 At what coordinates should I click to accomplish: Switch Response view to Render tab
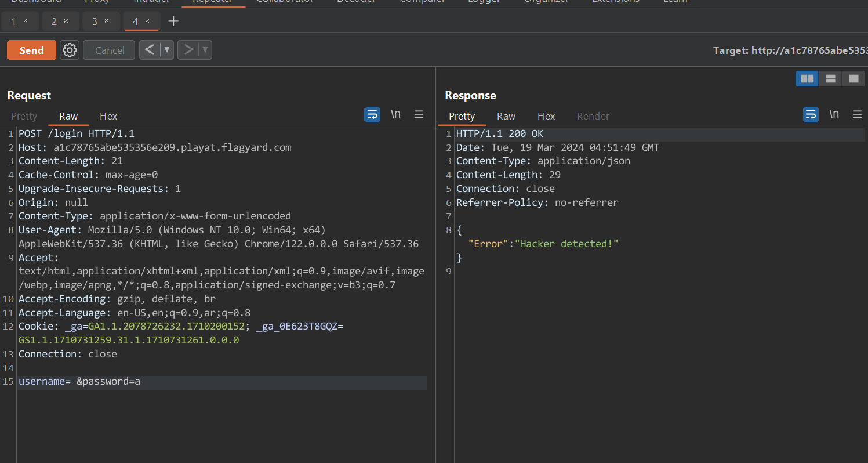pyautogui.click(x=593, y=116)
